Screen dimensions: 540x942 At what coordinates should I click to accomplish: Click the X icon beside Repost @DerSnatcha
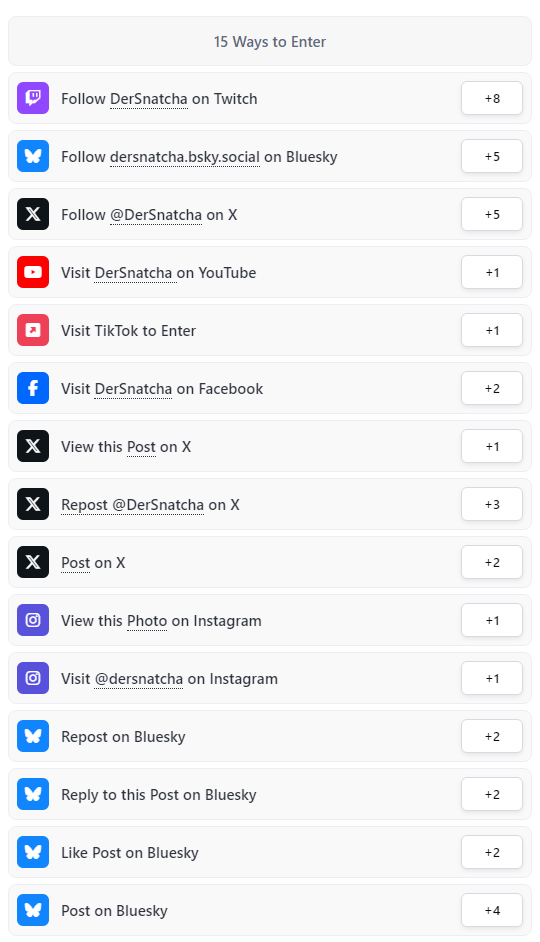pos(33,504)
